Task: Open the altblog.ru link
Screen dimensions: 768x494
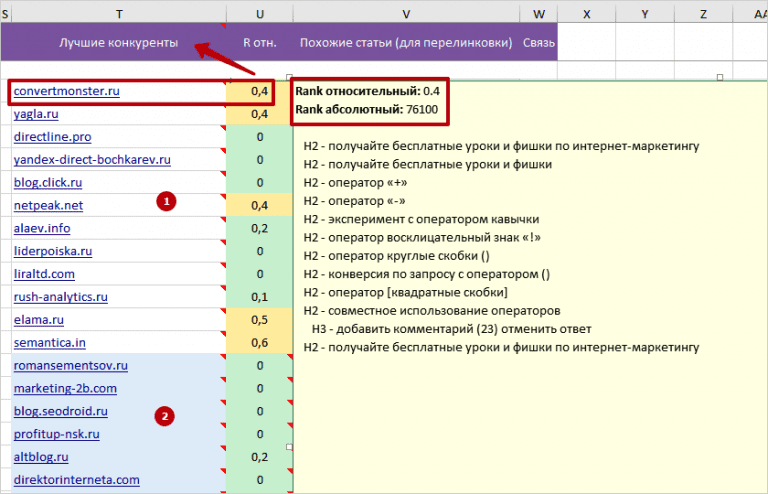Action: point(41,457)
